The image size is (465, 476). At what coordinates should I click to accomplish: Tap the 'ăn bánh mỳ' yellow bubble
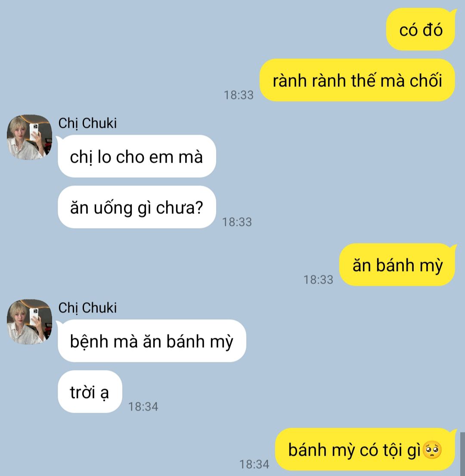(397, 265)
